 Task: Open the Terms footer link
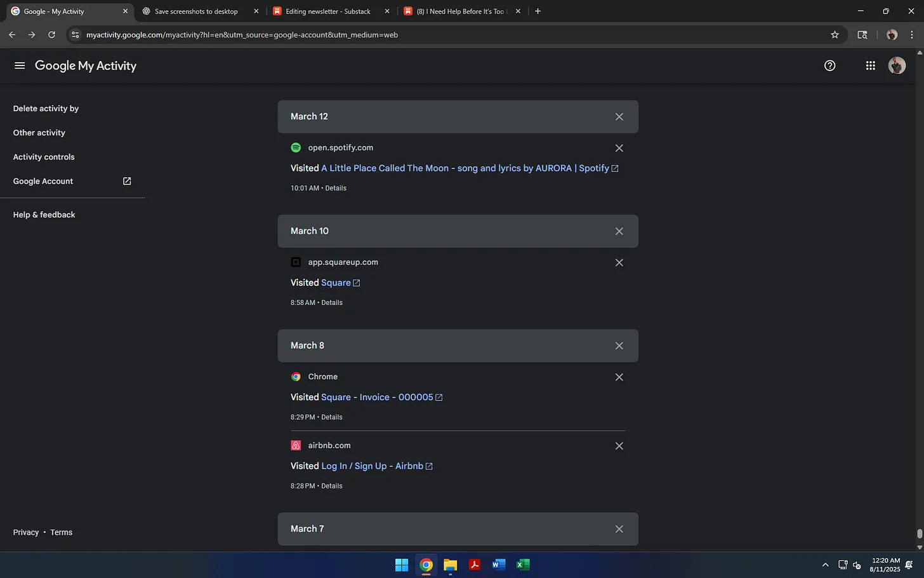click(61, 532)
